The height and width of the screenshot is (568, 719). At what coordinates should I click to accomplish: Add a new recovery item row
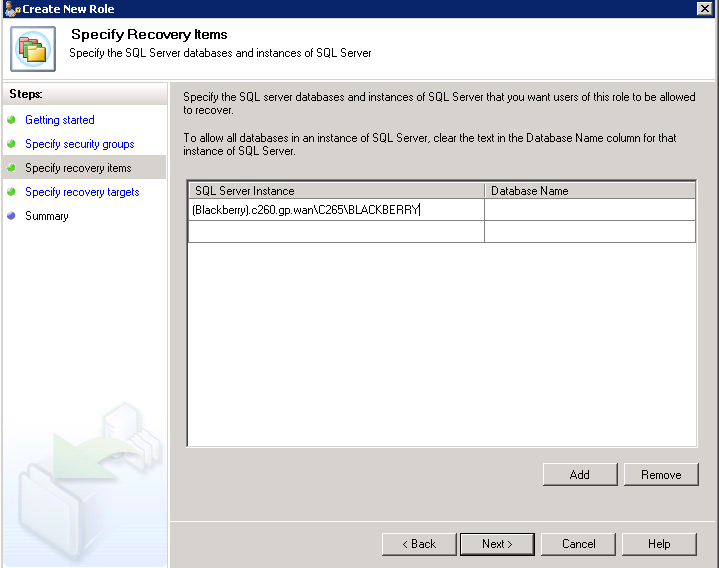click(580, 474)
